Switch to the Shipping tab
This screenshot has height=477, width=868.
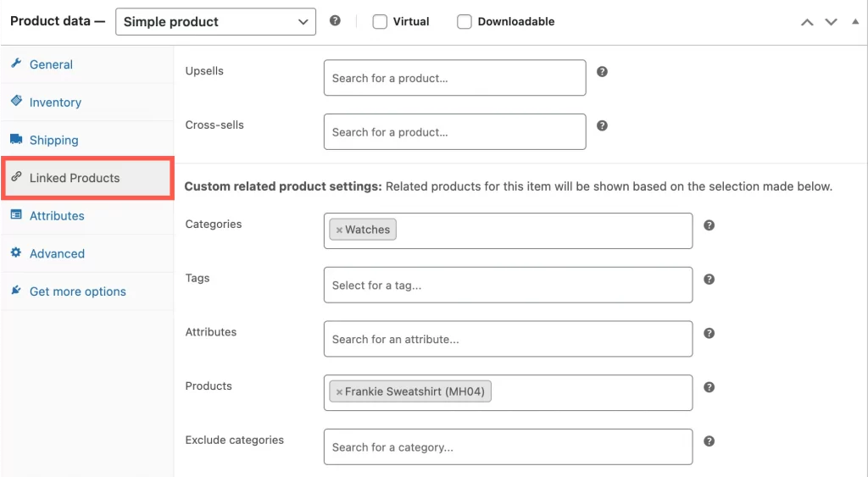(87, 140)
